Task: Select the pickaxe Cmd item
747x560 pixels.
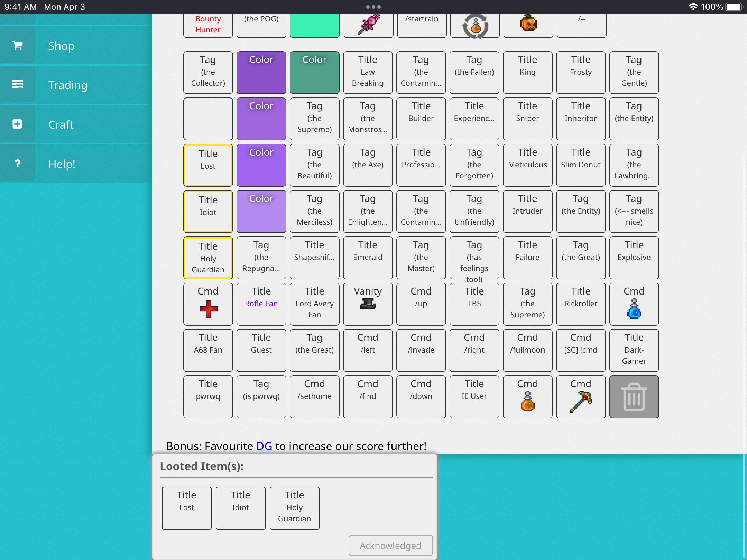Action: click(581, 396)
